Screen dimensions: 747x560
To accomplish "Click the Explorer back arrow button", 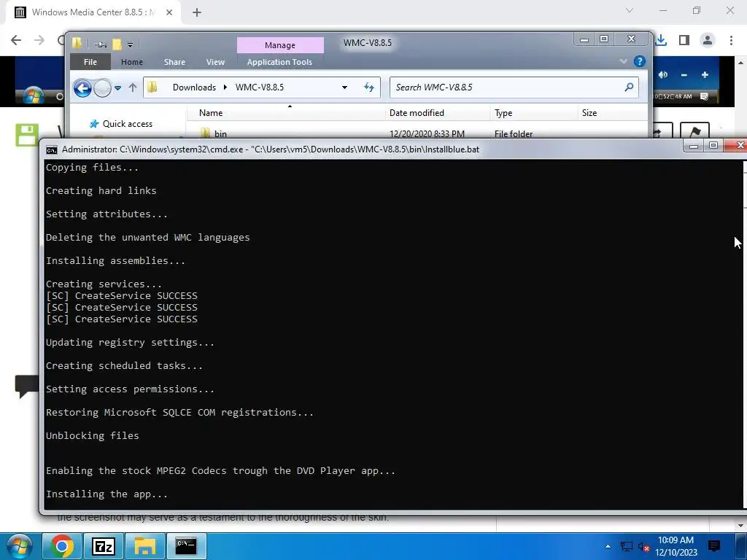I will click(x=83, y=88).
